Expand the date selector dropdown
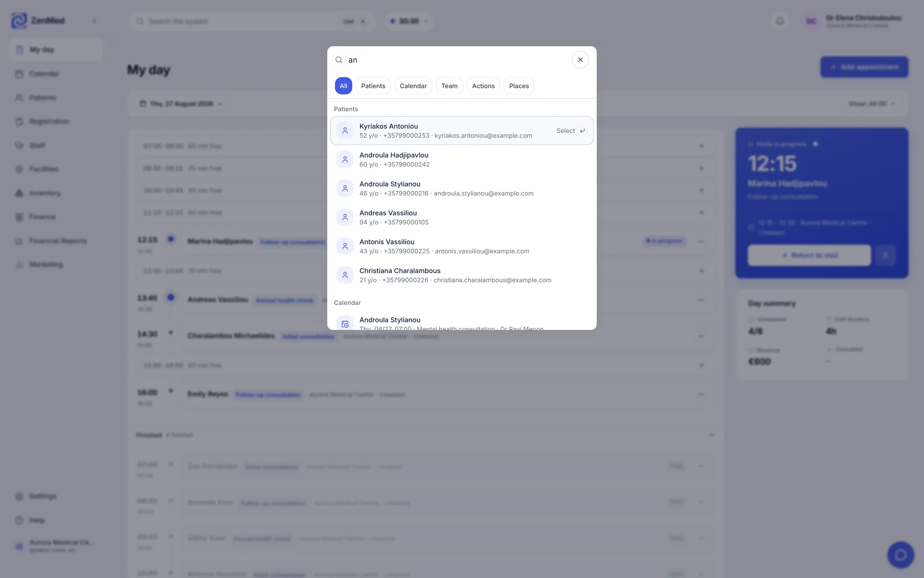 click(x=181, y=104)
